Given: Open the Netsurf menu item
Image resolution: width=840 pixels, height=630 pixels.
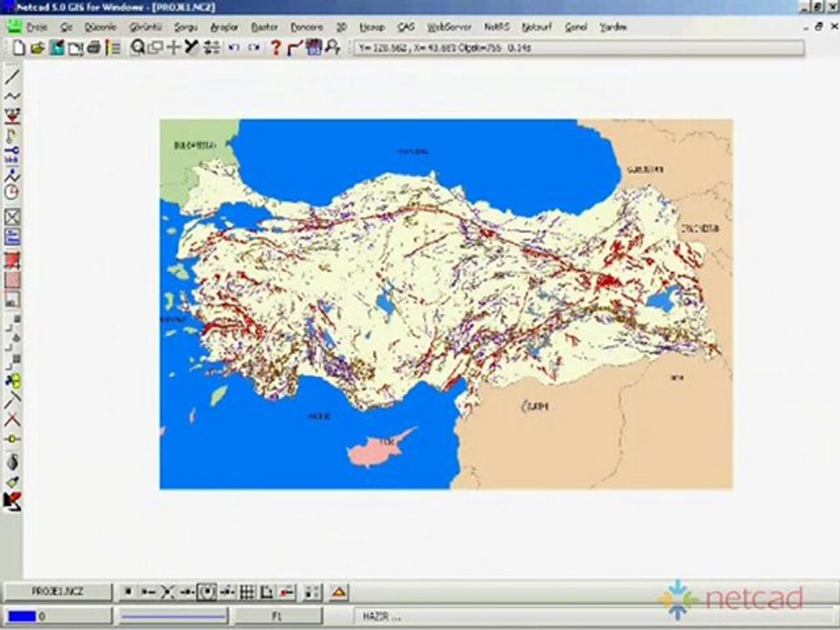Looking at the screenshot, I should click(536, 27).
